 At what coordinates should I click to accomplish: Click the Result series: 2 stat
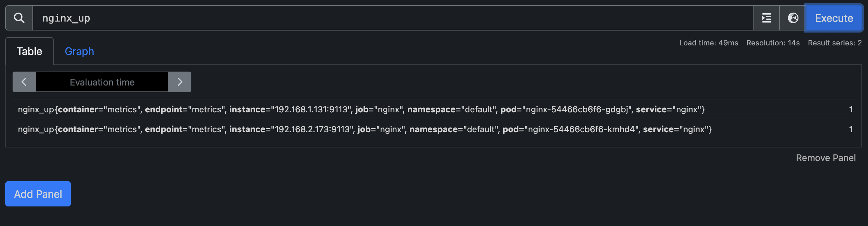click(835, 43)
